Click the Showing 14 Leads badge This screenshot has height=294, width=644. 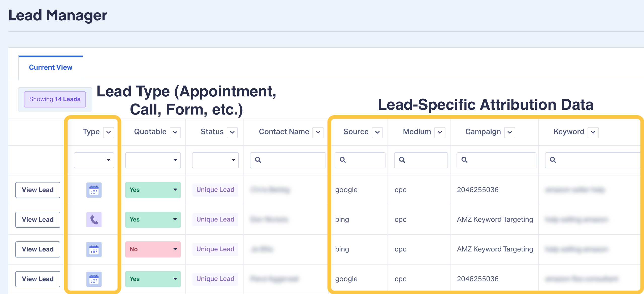click(x=55, y=99)
